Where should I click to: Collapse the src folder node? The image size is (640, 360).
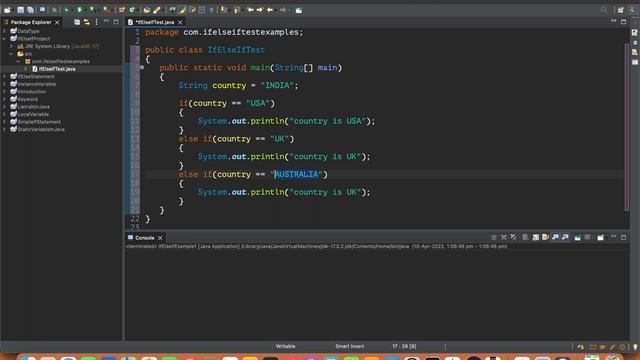pyautogui.click(x=11, y=54)
